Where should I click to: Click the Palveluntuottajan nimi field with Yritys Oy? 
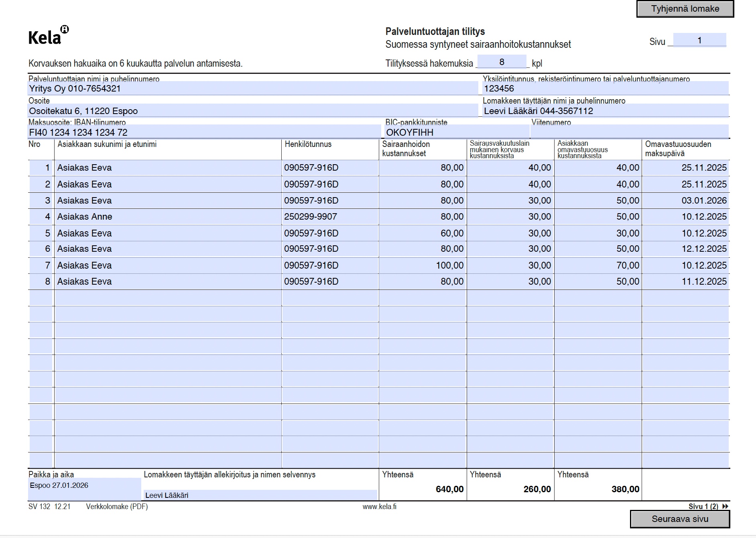[253, 88]
